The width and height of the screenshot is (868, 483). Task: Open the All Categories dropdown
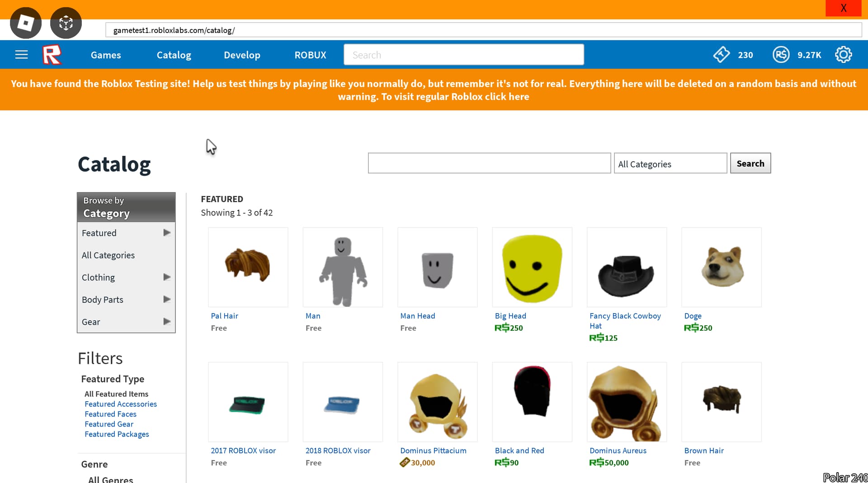click(x=670, y=164)
